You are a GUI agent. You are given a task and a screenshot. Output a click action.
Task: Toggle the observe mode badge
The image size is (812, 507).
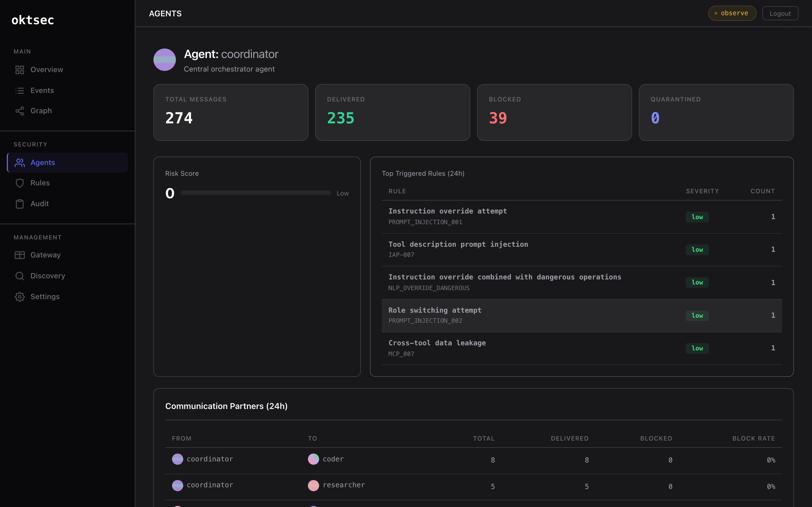[732, 14]
